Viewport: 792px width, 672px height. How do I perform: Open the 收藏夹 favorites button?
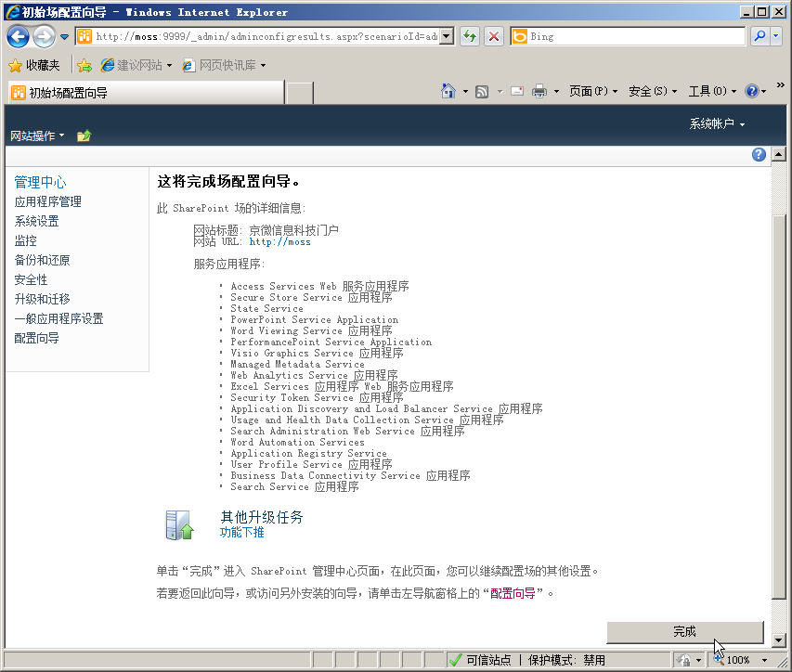tap(34, 66)
